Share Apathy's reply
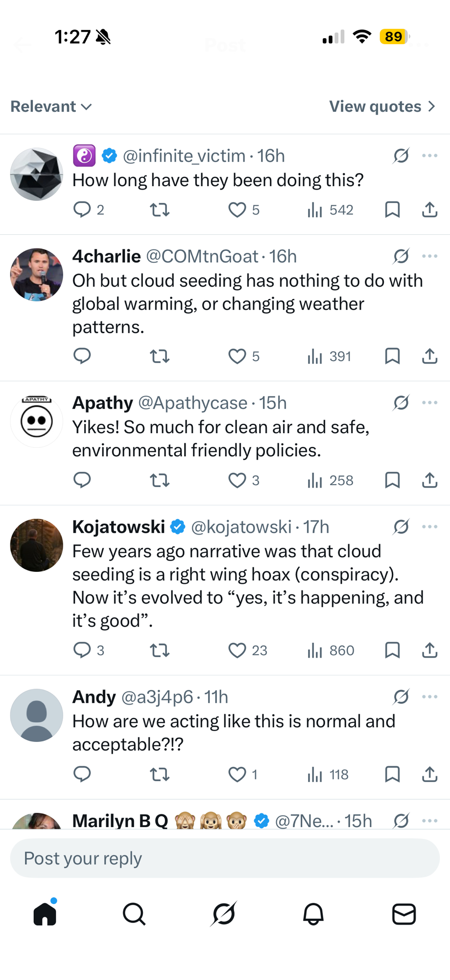 pos(429,480)
